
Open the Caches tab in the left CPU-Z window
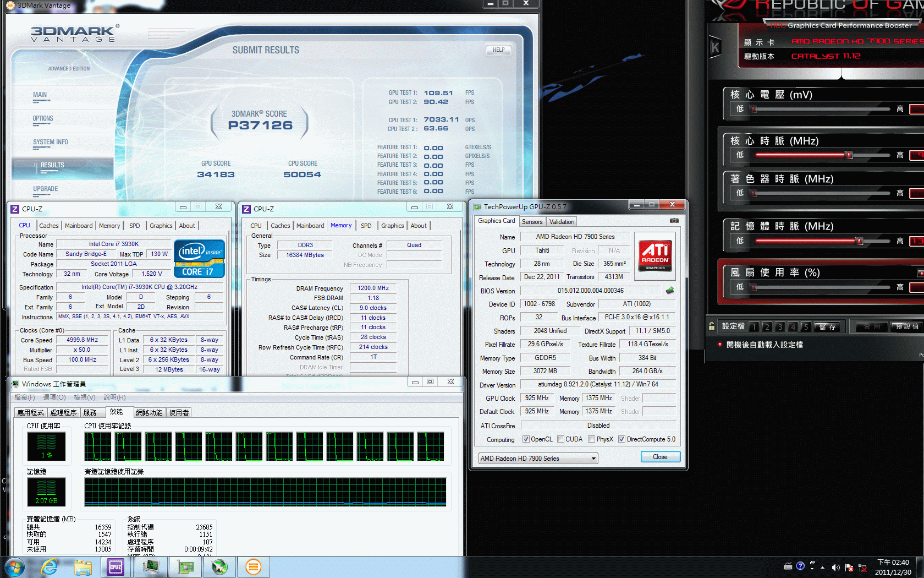[x=48, y=226]
